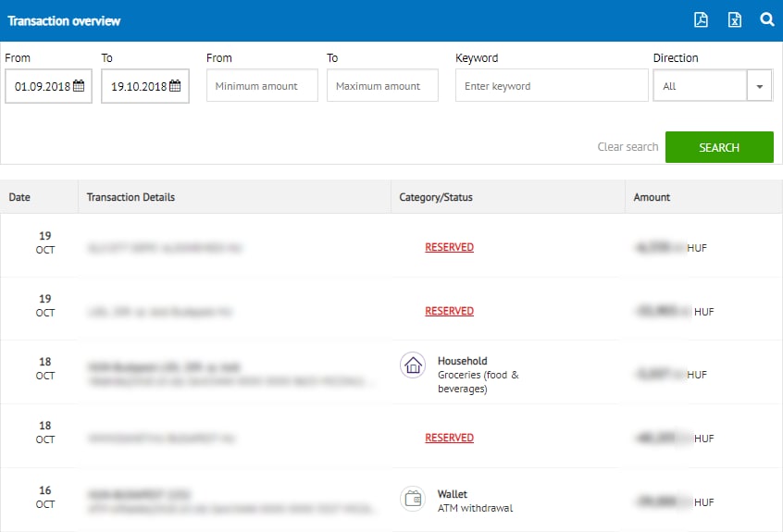Click the Household category house icon
The width and height of the screenshot is (783, 532).
[x=413, y=365]
